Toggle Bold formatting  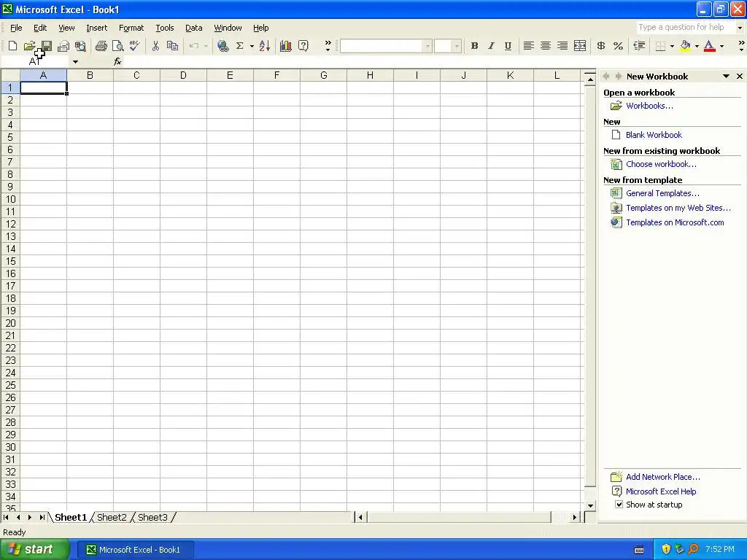pyautogui.click(x=474, y=46)
